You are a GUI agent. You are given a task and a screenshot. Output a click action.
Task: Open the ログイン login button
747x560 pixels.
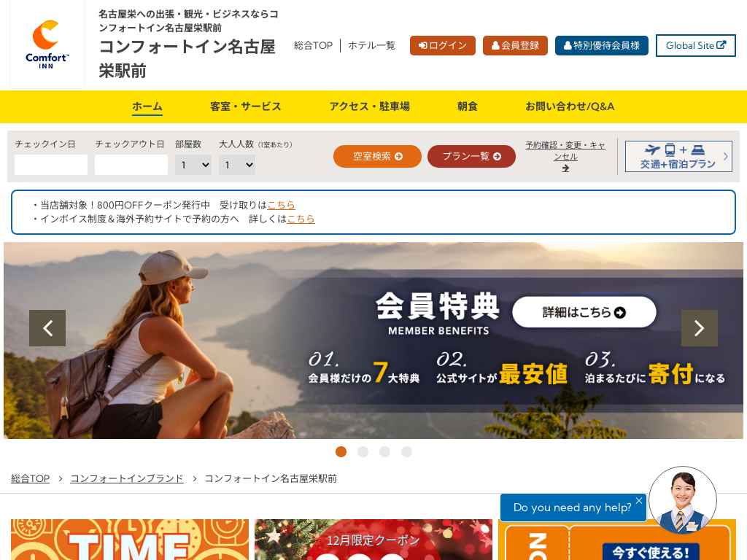pos(443,46)
